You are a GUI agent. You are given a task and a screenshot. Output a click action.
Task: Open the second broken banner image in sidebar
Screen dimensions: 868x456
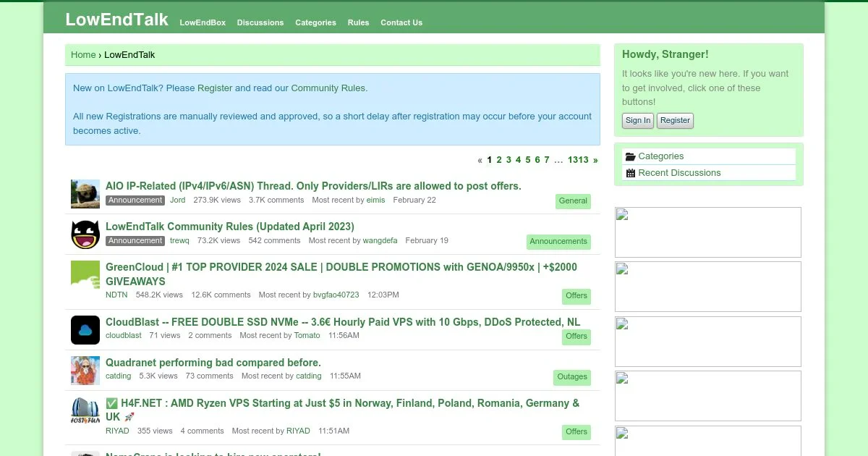point(708,287)
